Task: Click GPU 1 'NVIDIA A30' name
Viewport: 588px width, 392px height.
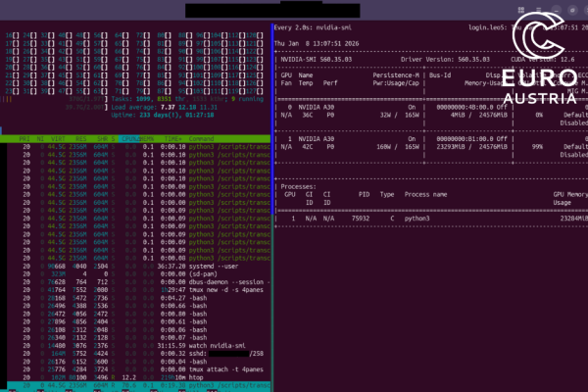Action: pyautogui.click(x=317, y=139)
